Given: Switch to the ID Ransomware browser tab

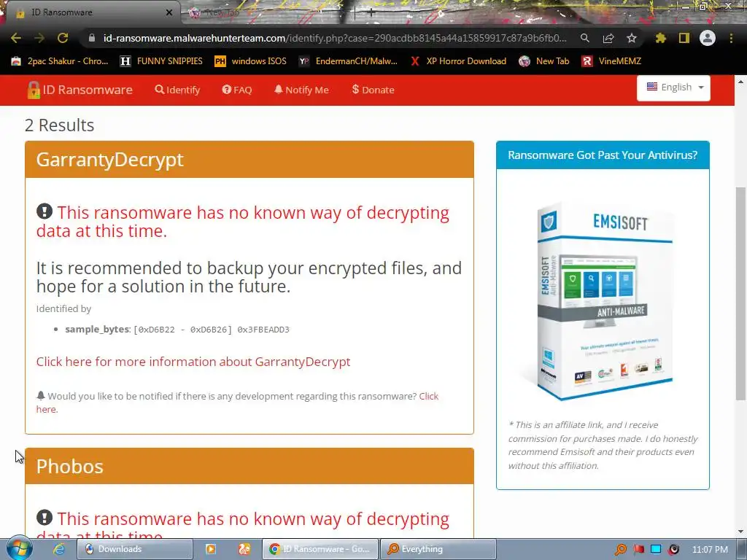Looking at the screenshot, I should tap(94, 12).
